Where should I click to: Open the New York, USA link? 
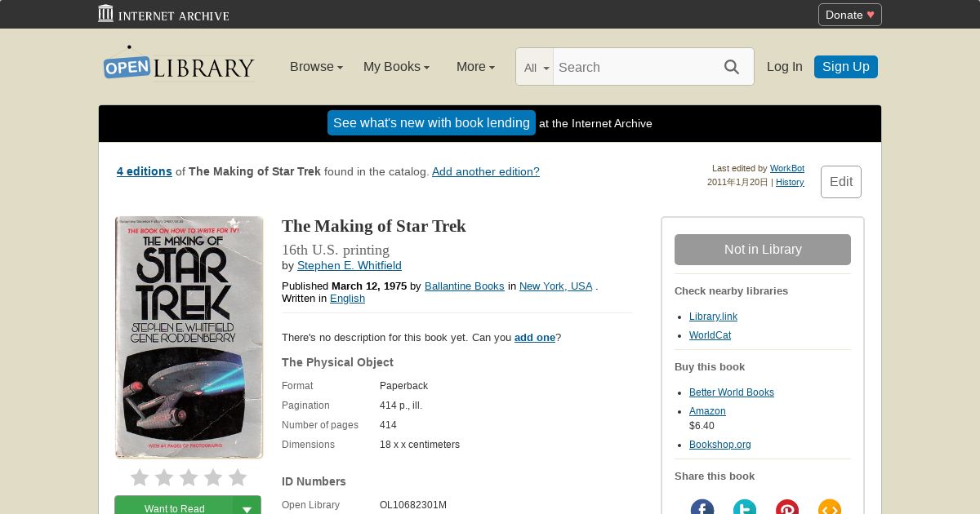pyautogui.click(x=556, y=286)
